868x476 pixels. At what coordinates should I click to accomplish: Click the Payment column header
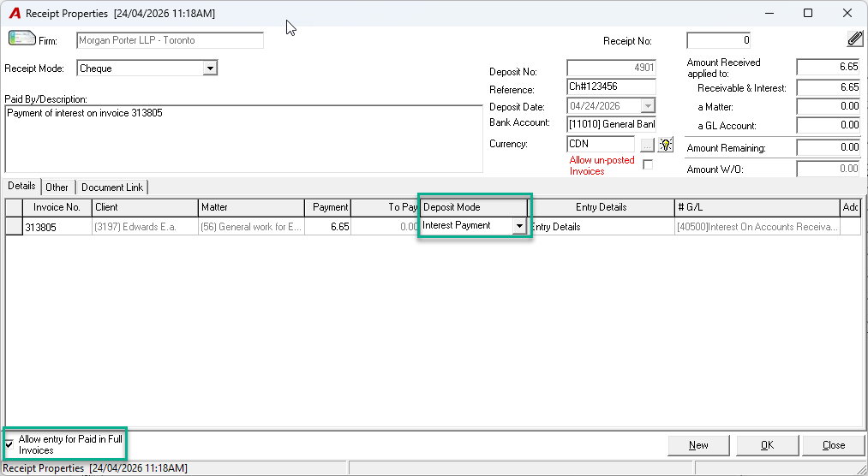coord(327,207)
